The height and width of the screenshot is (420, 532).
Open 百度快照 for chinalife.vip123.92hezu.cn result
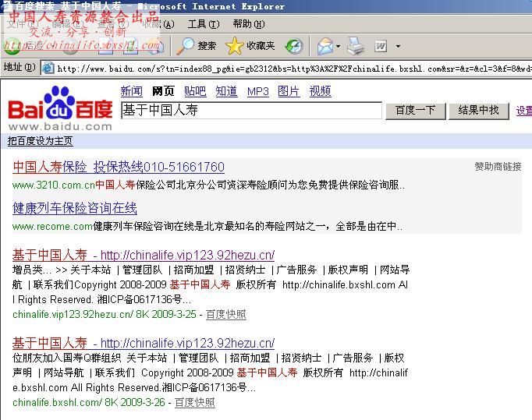(x=226, y=315)
